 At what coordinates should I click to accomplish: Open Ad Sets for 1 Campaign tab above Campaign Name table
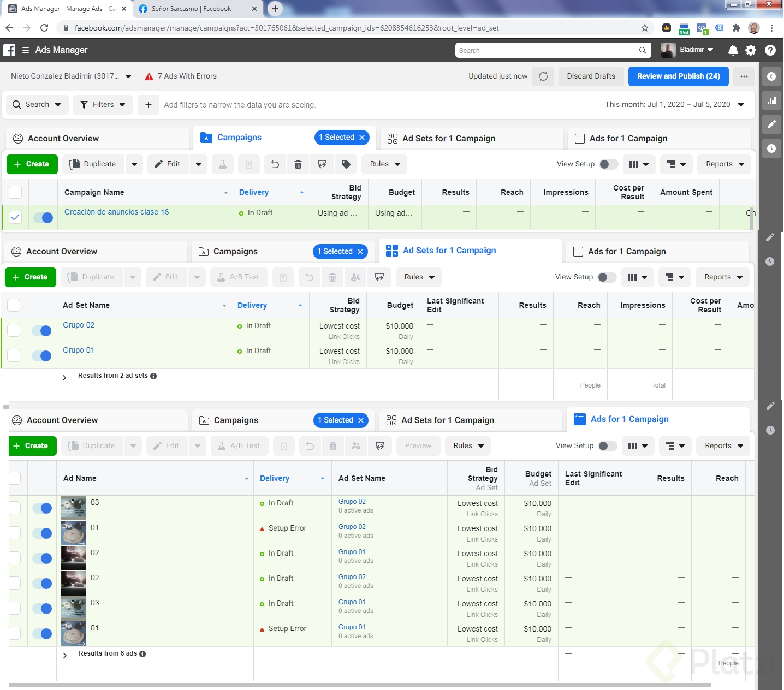[472, 139]
